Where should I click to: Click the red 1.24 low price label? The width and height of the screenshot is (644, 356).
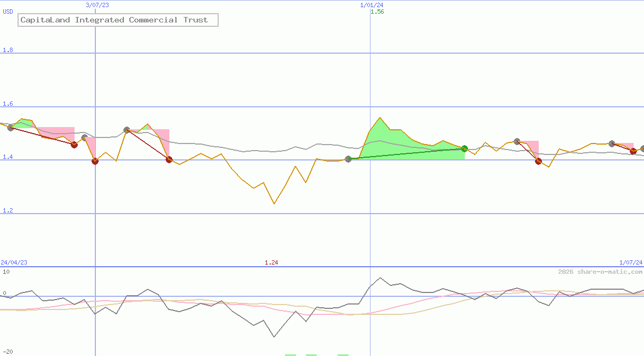[271, 263]
